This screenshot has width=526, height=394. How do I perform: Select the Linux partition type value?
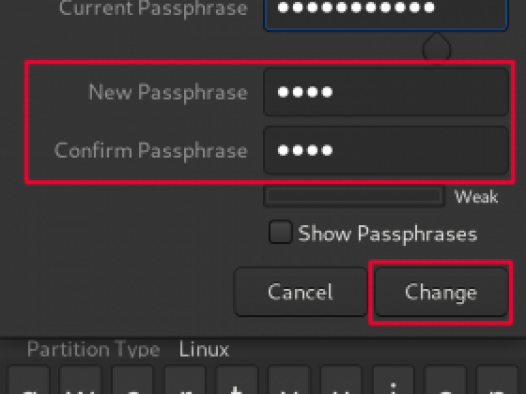(x=204, y=349)
